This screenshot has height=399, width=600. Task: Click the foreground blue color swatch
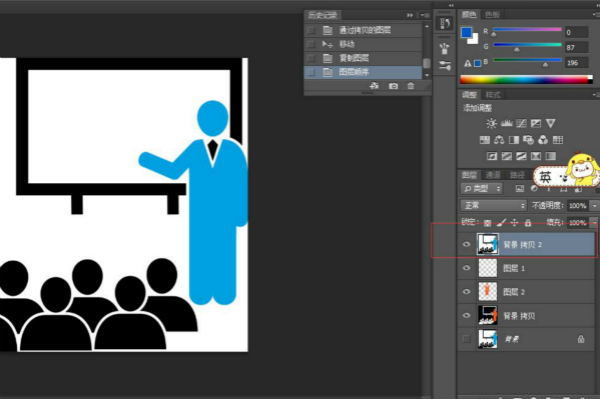(466, 33)
